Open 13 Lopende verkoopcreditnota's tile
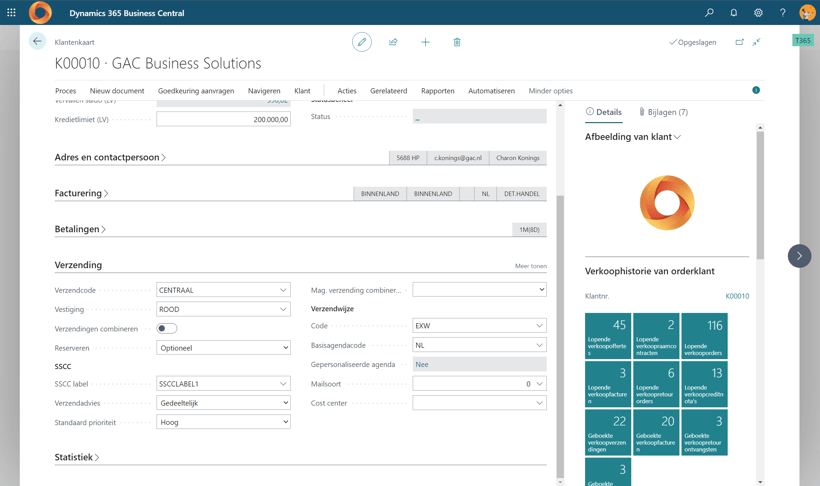This screenshot has height=486, width=820. pyautogui.click(x=704, y=384)
